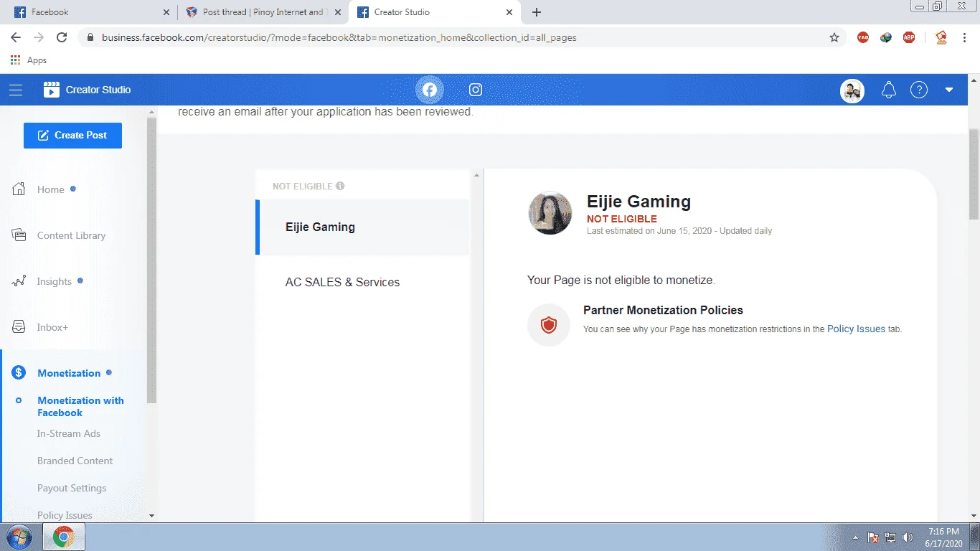This screenshot has width=980, height=551.
Task: Click the Creator Studio logo icon
Action: (x=52, y=90)
